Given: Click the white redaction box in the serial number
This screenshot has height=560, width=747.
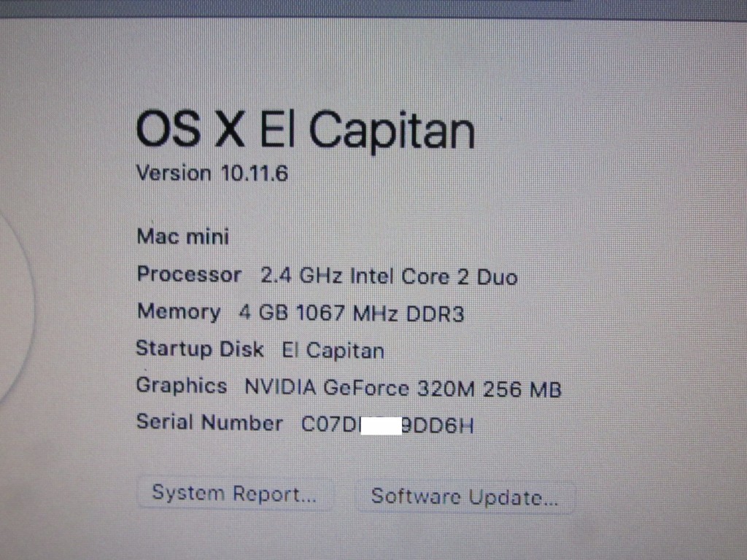Looking at the screenshot, I should [382, 425].
